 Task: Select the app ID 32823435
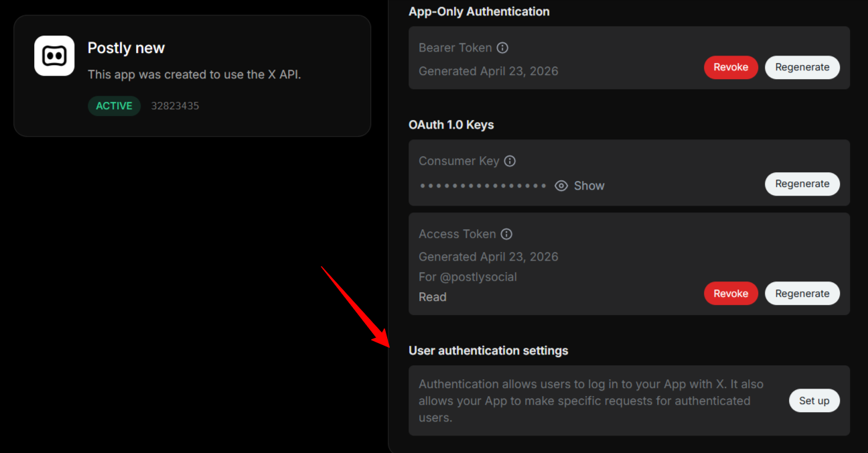tap(175, 106)
